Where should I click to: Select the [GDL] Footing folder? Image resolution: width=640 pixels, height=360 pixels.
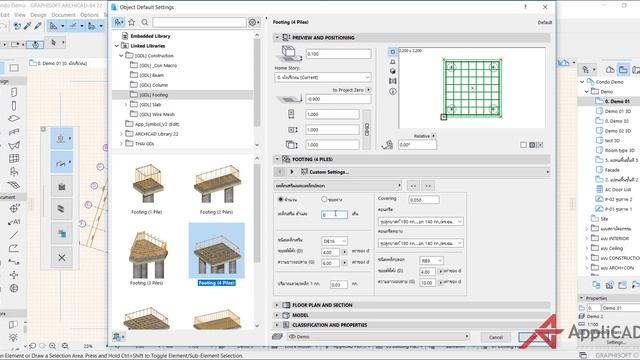pos(153,95)
